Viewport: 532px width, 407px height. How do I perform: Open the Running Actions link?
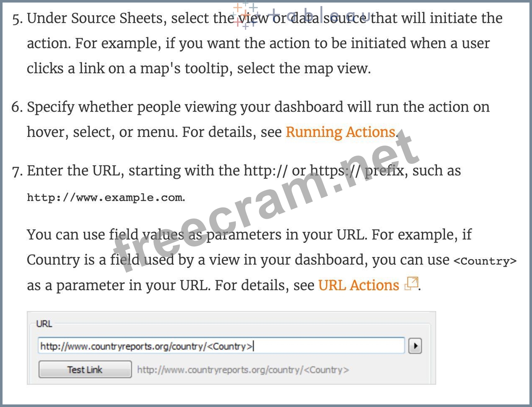pyautogui.click(x=340, y=132)
